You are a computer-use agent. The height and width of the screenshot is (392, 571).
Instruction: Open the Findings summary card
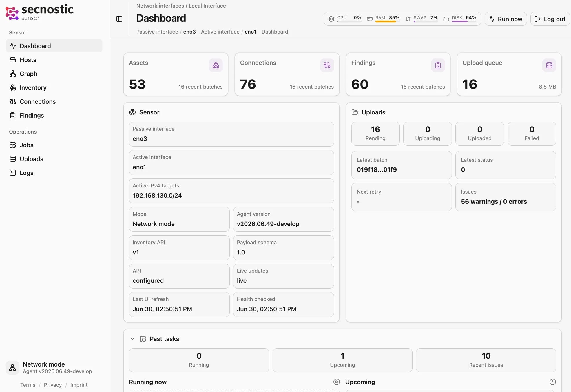click(398, 74)
